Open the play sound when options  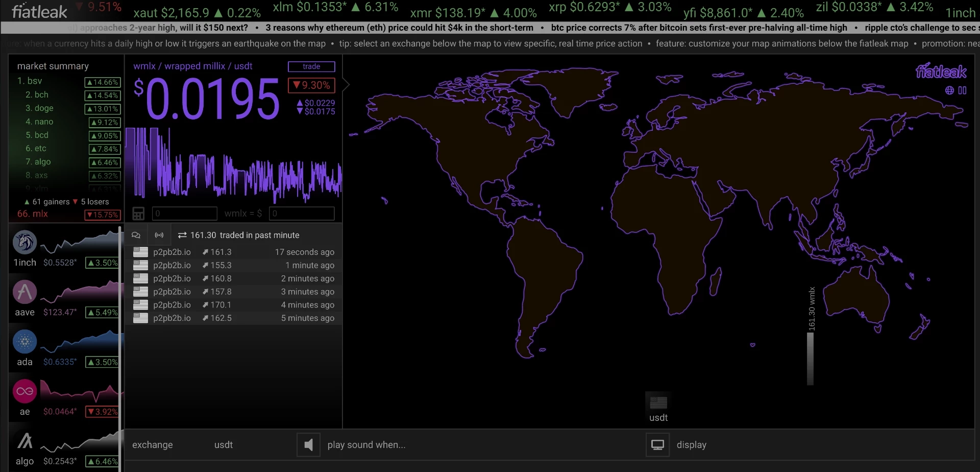(366, 445)
